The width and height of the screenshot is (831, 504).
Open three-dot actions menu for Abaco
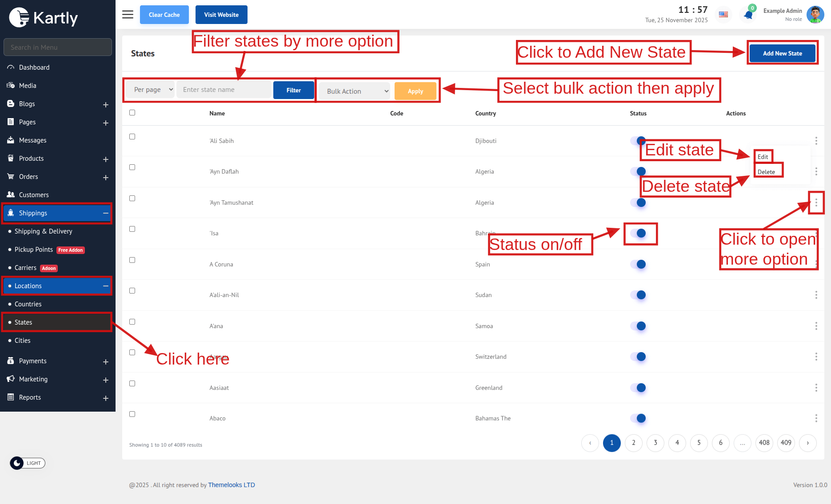(816, 418)
